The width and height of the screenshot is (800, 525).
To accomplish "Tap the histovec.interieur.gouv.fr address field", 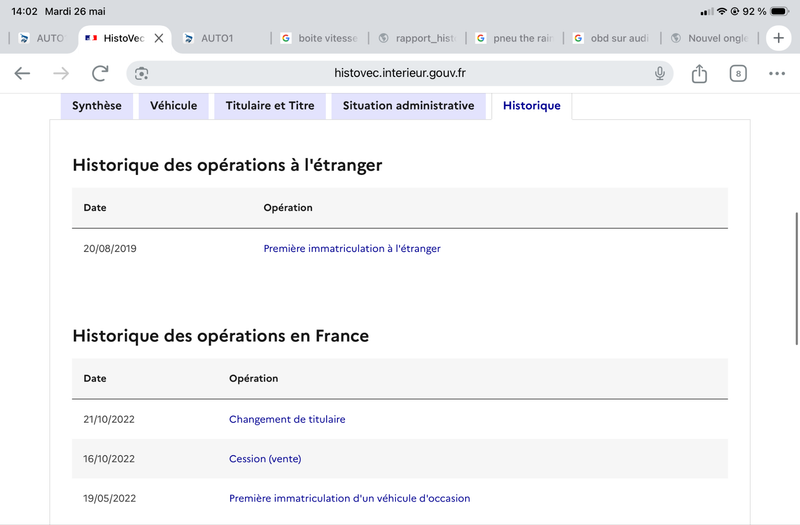I will pos(400,73).
